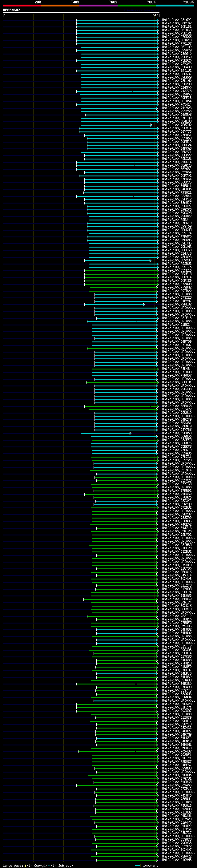Click the cyan ~100% identity legend swatch
The image size is (197, 868).
point(175,6)
